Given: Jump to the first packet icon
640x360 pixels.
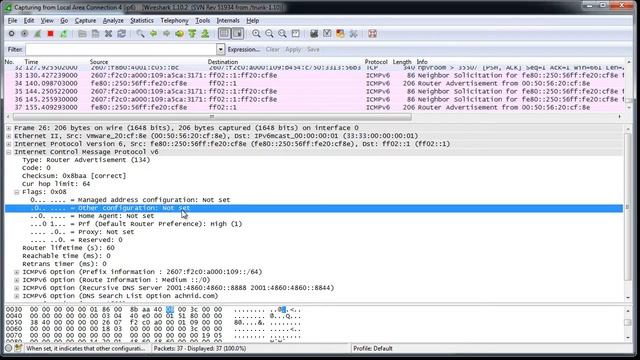Looking at the screenshot, I should pos(192,34).
